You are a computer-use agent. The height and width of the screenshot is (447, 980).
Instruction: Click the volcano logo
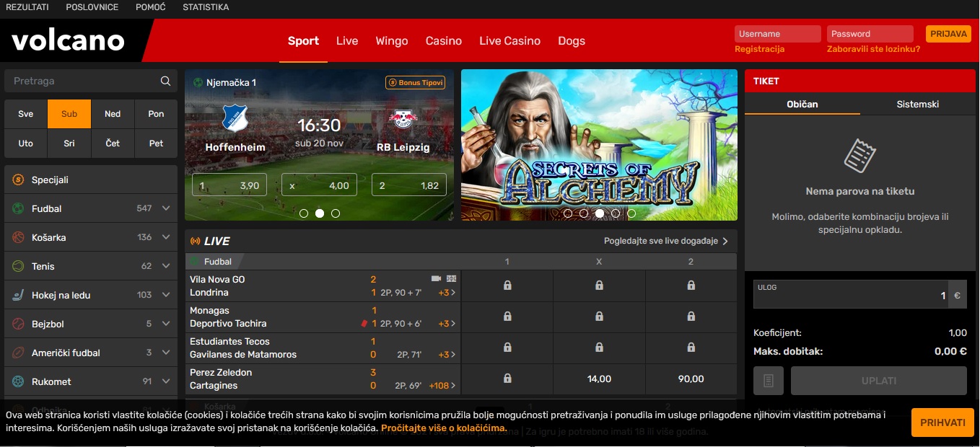pyautogui.click(x=69, y=41)
